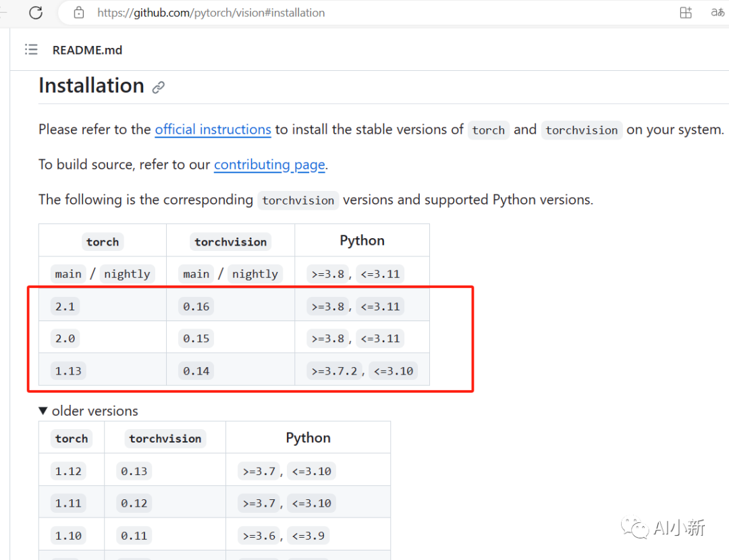This screenshot has width=729, height=560.
Task: Click the 0.14 torchvision version cell
Action: click(x=196, y=371)
